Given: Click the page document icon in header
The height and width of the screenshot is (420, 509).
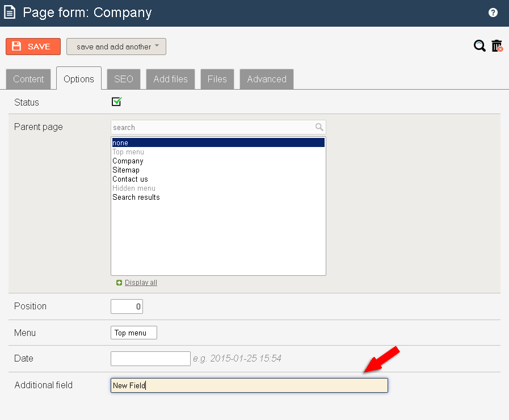Looking at the screenshot, I should click(10, 12).
